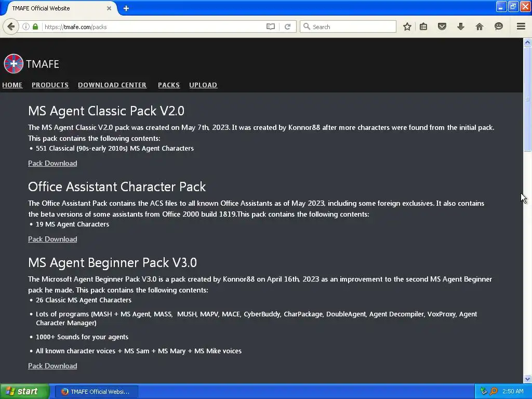Click the address bar URL field
Screen dimensions: 532x399
tap(153, 26)
